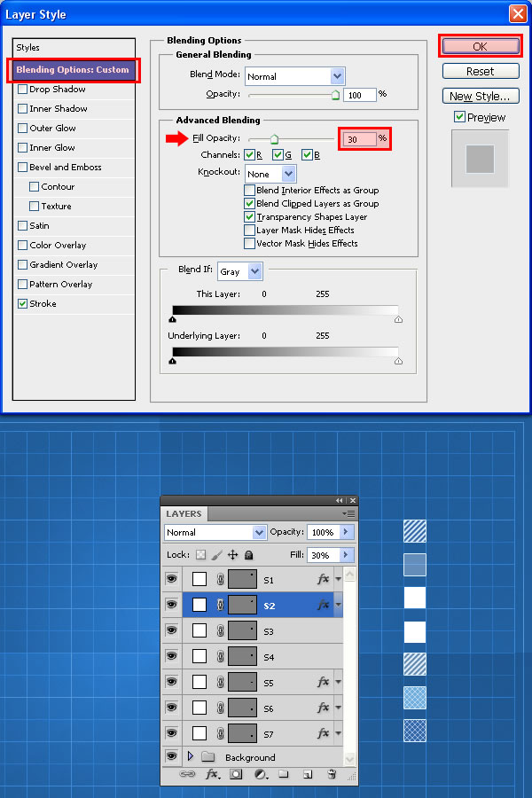This screenshot has height=798, width=532.
Task: Open Blend Mode dropdown in Layer Style
Action: click(x=294, y=76)
